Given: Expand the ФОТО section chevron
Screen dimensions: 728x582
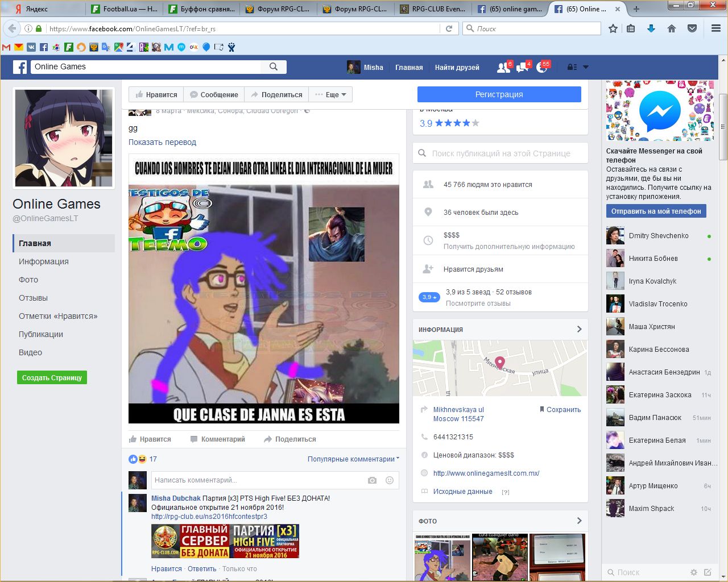Looking at the screenshot, I should tap(579, 521).
